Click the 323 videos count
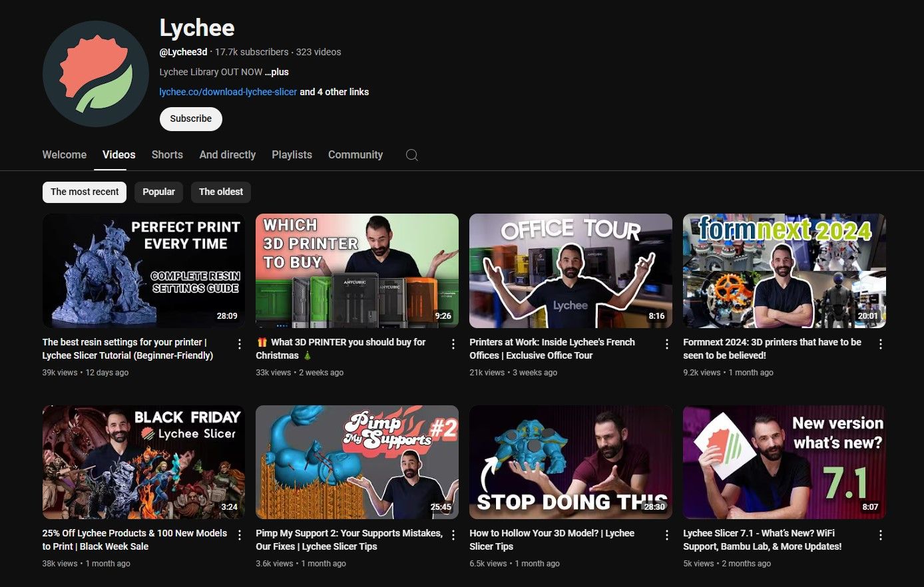 click(x=318, y=52)
